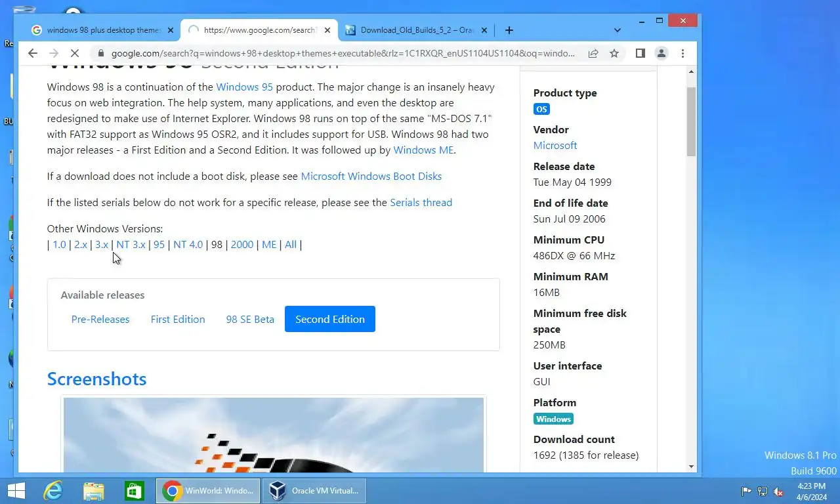Click the site lock icon
840x504 pixels.
[x=100, y=53]
